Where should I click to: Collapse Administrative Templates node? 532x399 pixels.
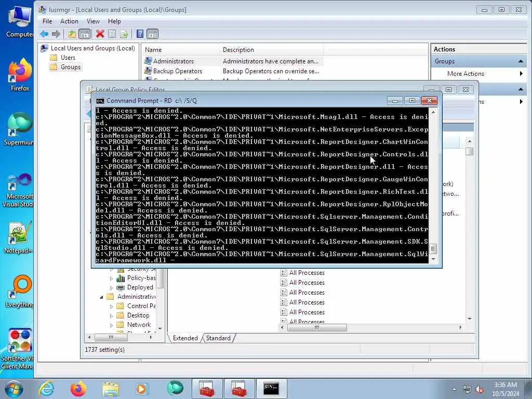pyautogui.click(x=101, y=297)
